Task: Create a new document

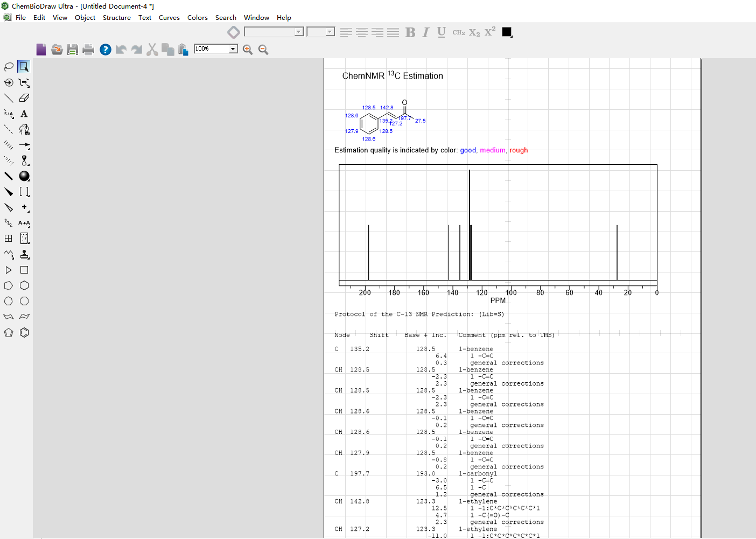Action: pyautogui.click(x=41, y=50)
